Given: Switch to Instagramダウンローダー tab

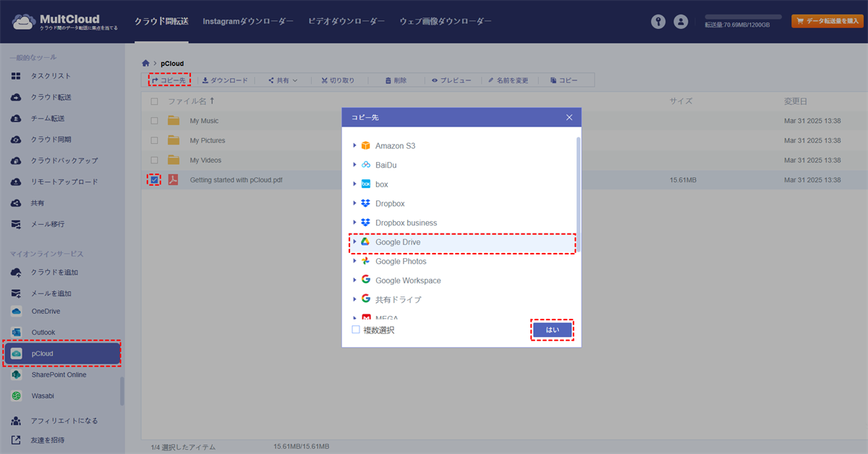Looking at the screenshot, I should [x=248, y=22].
